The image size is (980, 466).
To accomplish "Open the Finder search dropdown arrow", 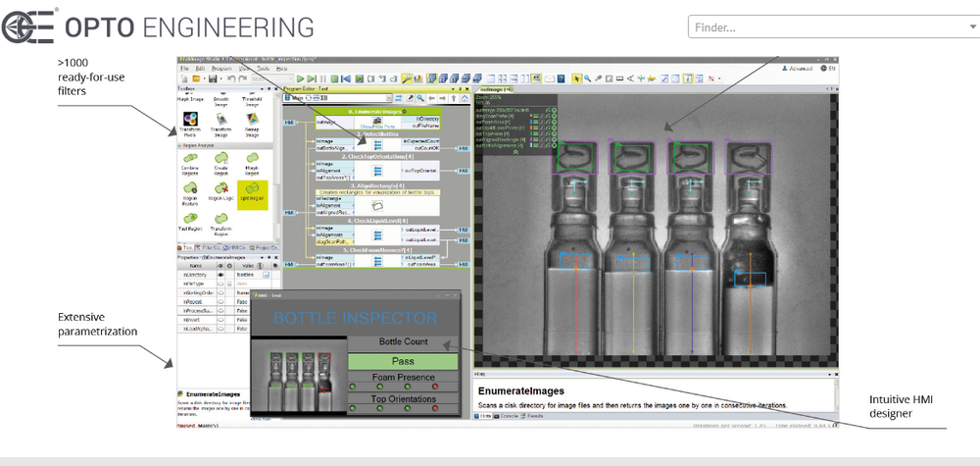I will pyautogui.click(x=972, y=26).
